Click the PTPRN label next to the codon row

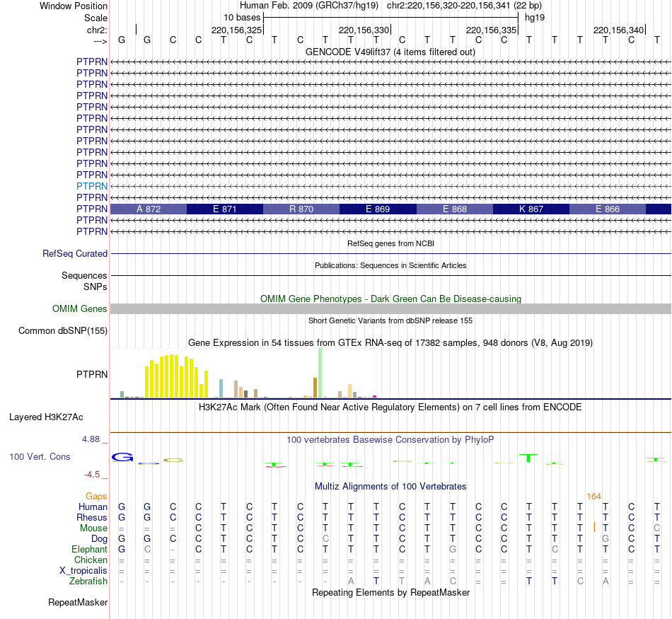pos(92,209)
